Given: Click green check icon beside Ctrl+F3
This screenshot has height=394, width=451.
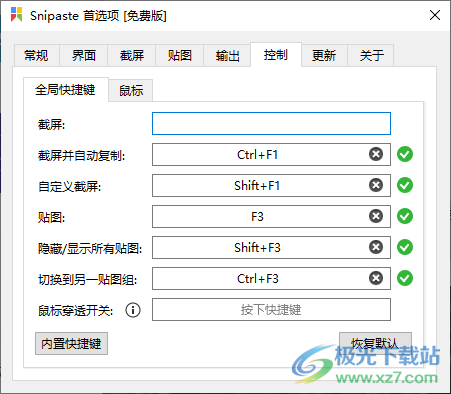Looking at the screenshot, I should click(x=405, y=278).
